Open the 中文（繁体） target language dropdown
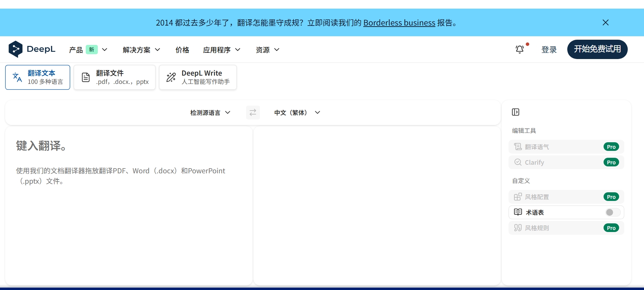644x290 pixels. pos(297,113)
